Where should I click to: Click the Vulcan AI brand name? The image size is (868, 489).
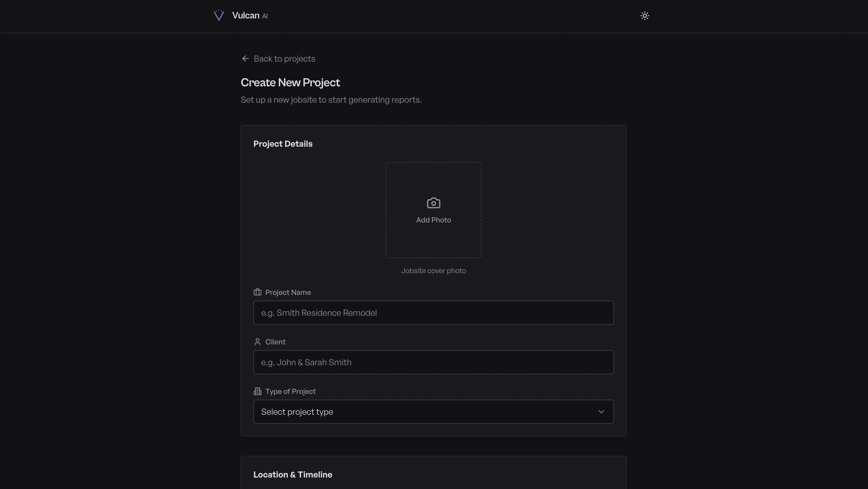click(x=250, y=15)
